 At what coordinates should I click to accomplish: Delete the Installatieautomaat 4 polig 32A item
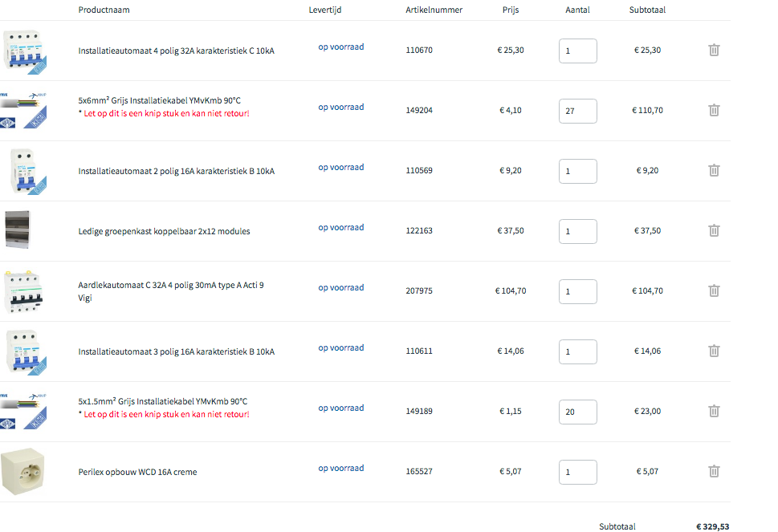(x=714, y=50)
